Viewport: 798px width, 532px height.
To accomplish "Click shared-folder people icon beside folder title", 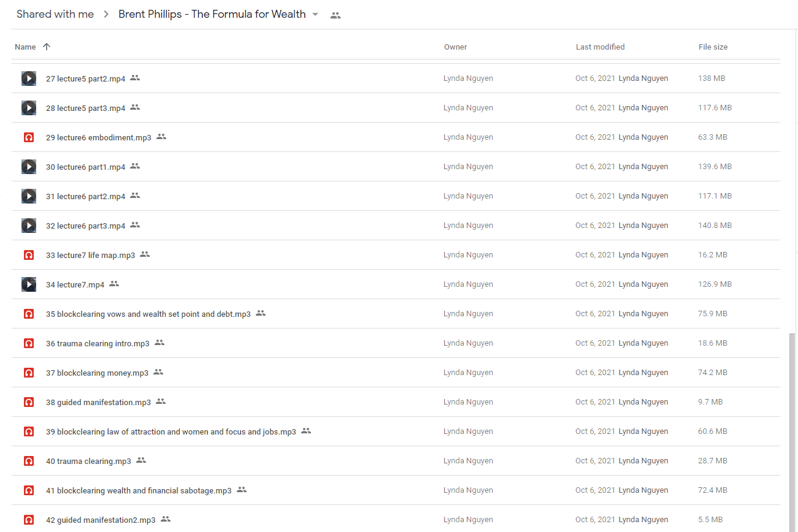I will point(336,15).
